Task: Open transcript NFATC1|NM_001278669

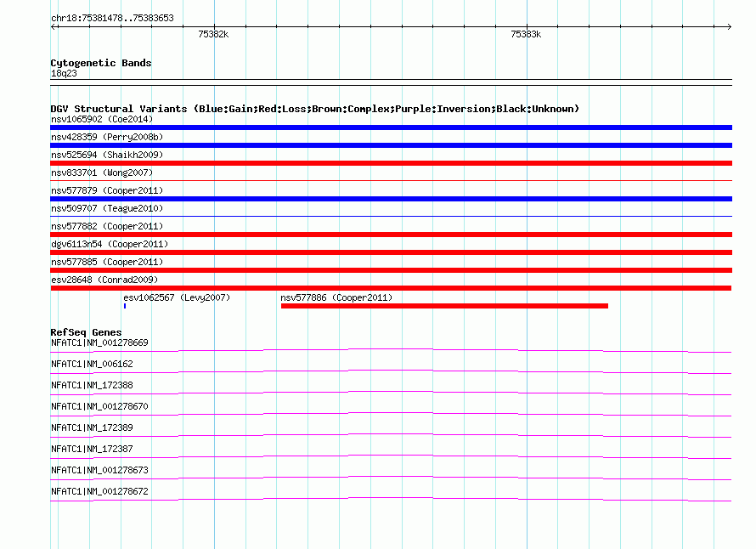Action: [x=99, y=343]
